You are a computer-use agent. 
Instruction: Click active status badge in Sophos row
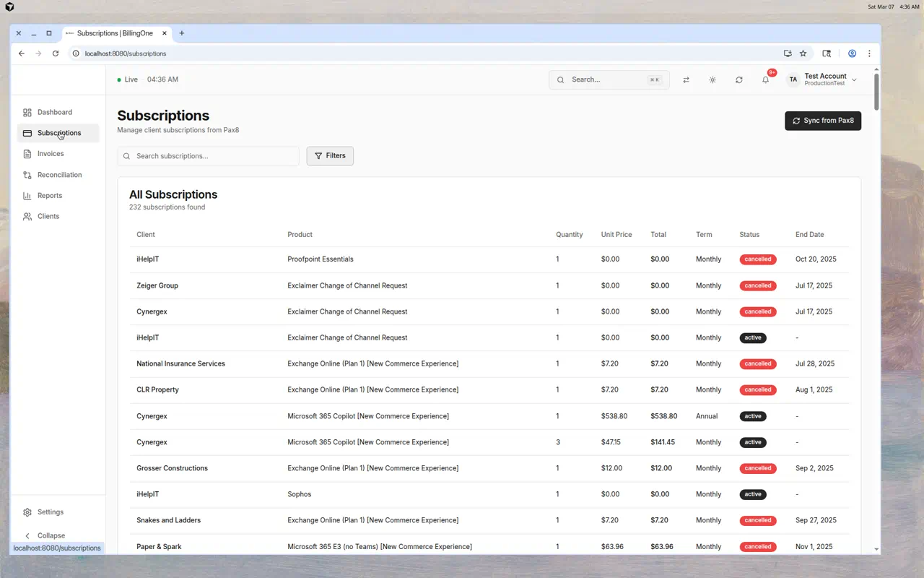point(753,494)
